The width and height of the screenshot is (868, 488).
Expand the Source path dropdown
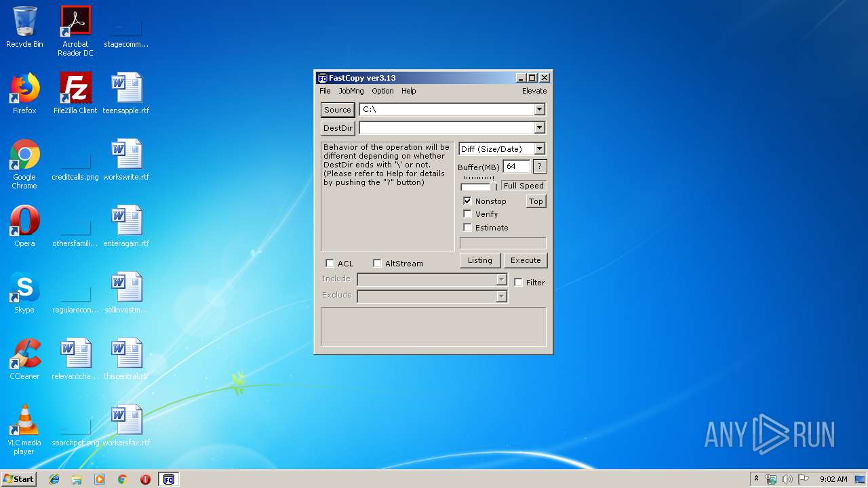coord(539,109)
